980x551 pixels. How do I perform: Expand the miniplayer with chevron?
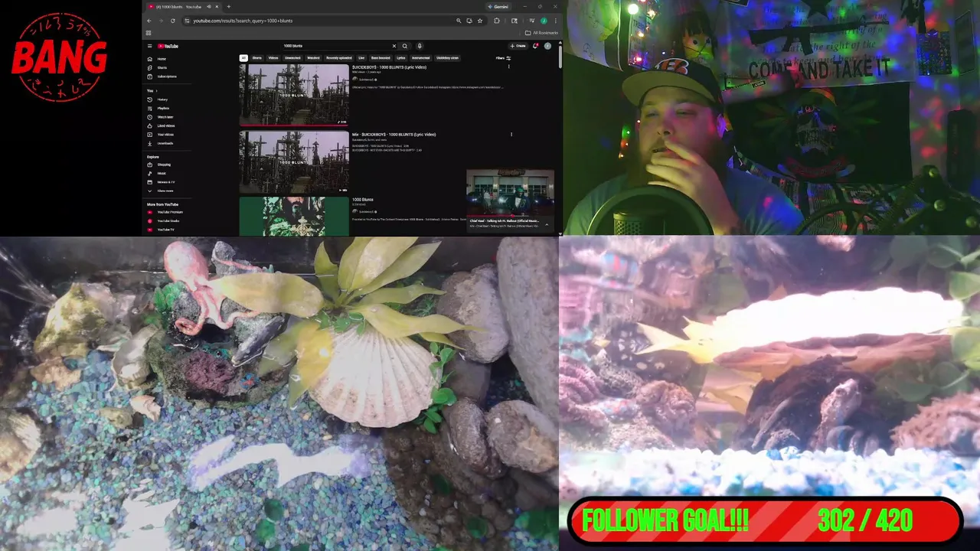[547, 225]
